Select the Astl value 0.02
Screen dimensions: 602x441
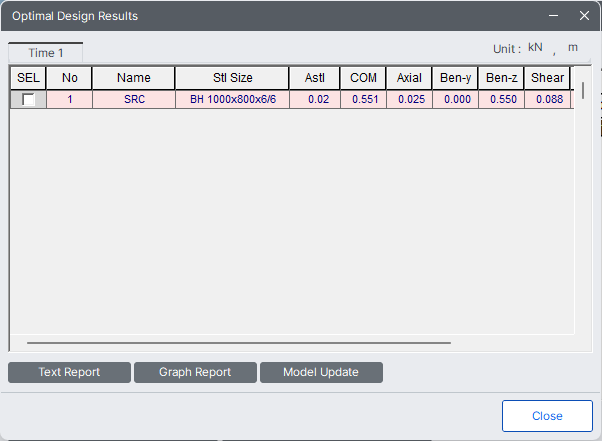(315, 99)
